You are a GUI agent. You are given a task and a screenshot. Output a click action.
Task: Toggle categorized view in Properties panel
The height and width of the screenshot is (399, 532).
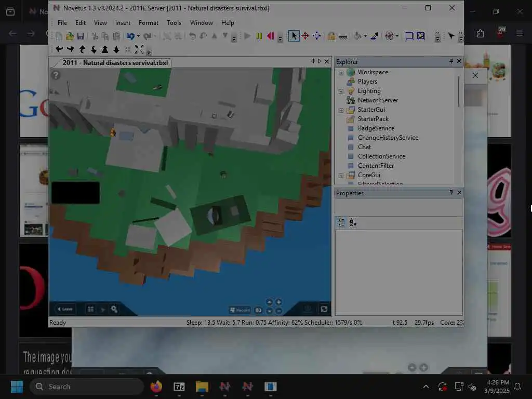341,222
